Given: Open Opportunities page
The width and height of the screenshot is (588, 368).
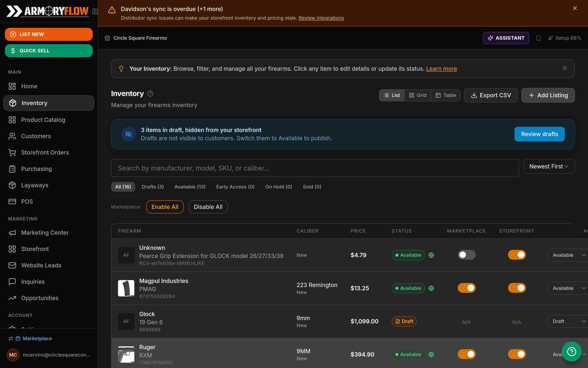Looking at the screenshot, I should click(49, 298).
